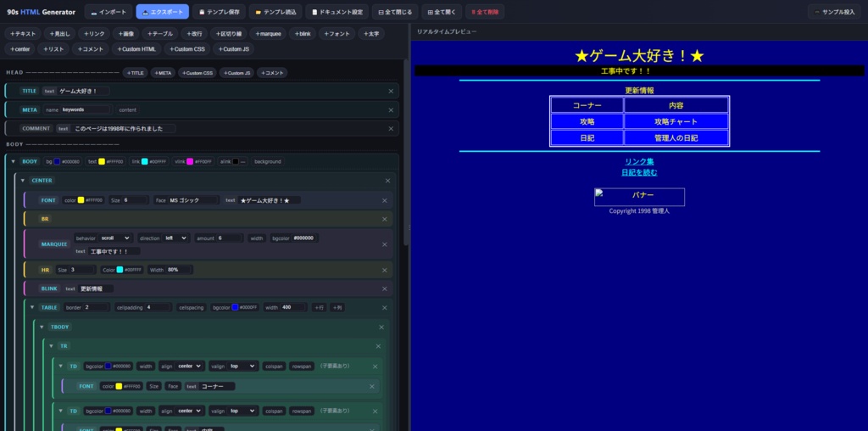Add a +改行 line break element
The height and width of the screenshot is (431, 868).
[x=194, y=34]
